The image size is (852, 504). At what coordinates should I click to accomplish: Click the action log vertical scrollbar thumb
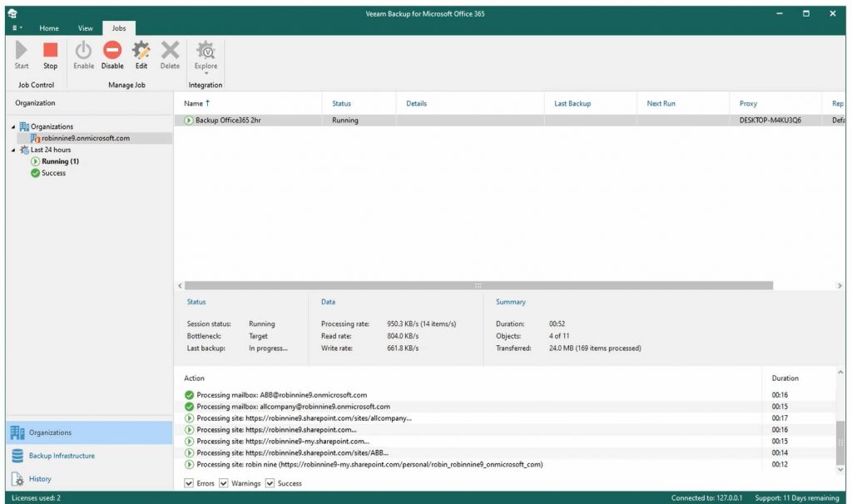click(x=840, y=442)
